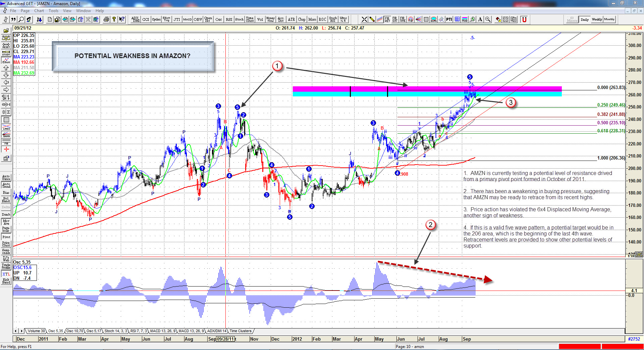Screen dimensions: 644x350
Task: Open the Time Clust tool
Action: point(250,19)
